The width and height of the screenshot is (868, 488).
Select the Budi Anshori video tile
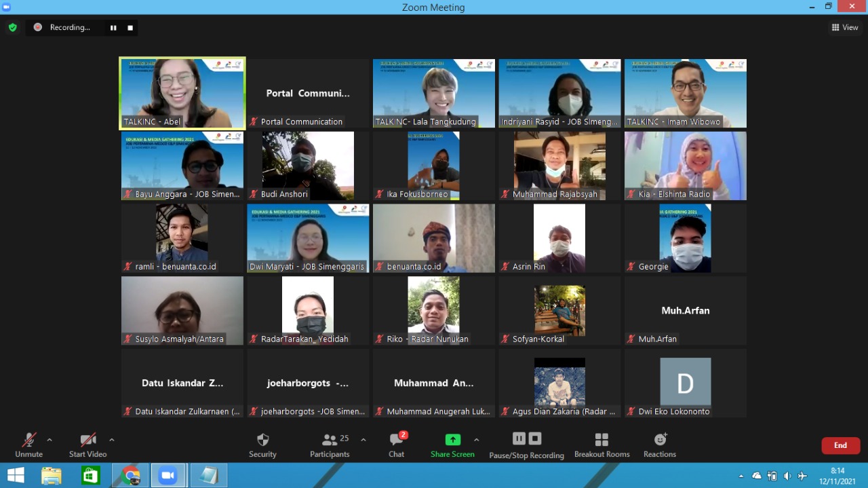[x=308, y=166]
